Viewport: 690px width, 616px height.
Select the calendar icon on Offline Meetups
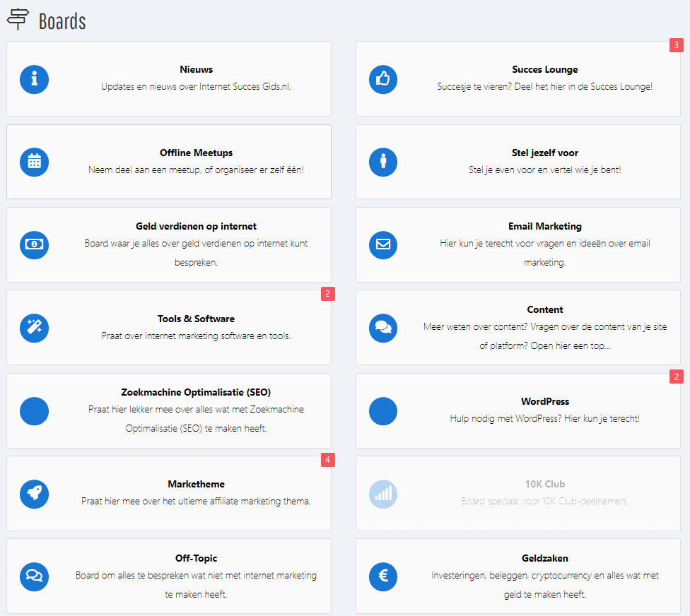coord(34,162)
